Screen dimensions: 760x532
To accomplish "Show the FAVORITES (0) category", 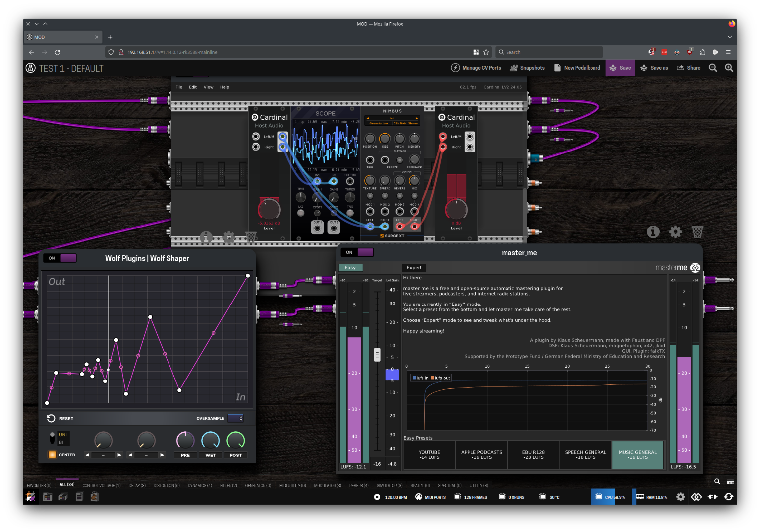I will (x=39, y=485).
